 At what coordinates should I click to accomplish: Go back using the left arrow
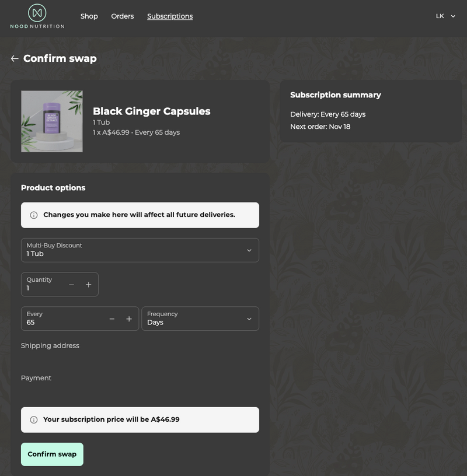[15, 58]
